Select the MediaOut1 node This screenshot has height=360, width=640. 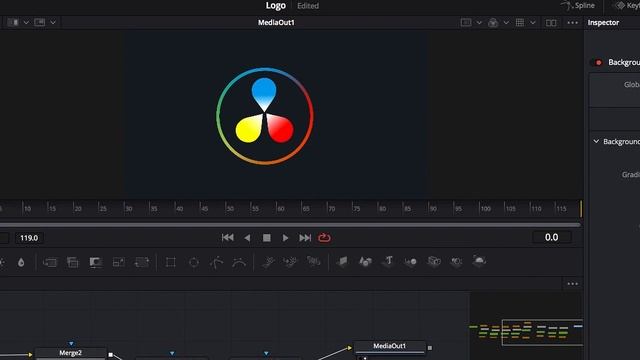(x=390, y=346)
